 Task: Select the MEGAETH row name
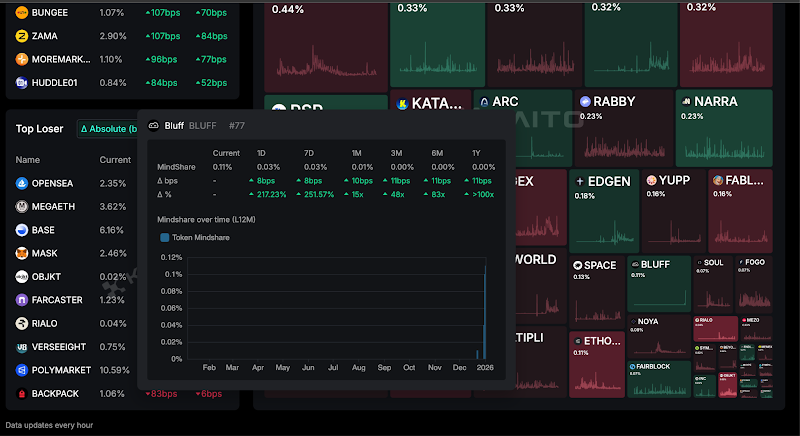53,207
